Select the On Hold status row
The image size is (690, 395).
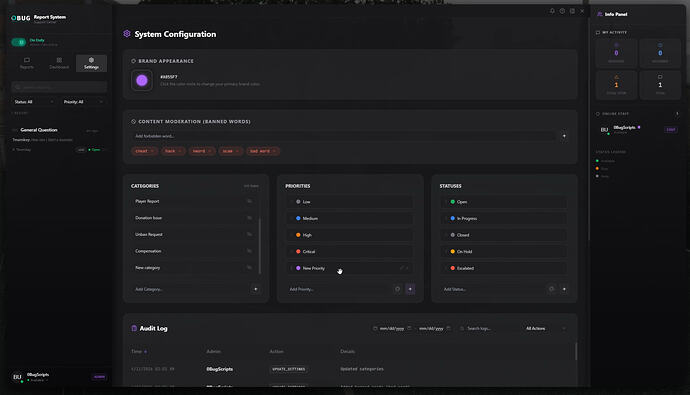pyautogui.click(x=504, y=252)
